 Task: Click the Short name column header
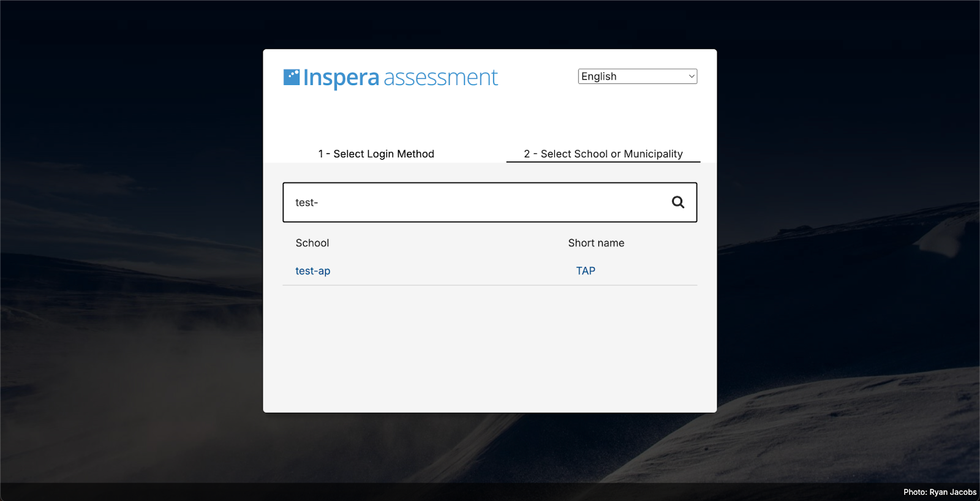pos(596,243)
